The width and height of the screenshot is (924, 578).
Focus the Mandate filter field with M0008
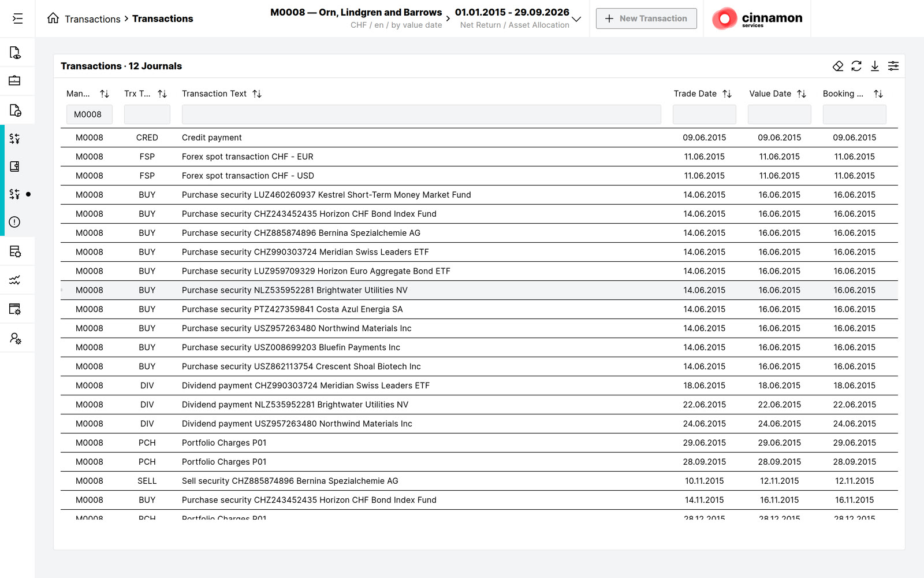tap(90, 114)
